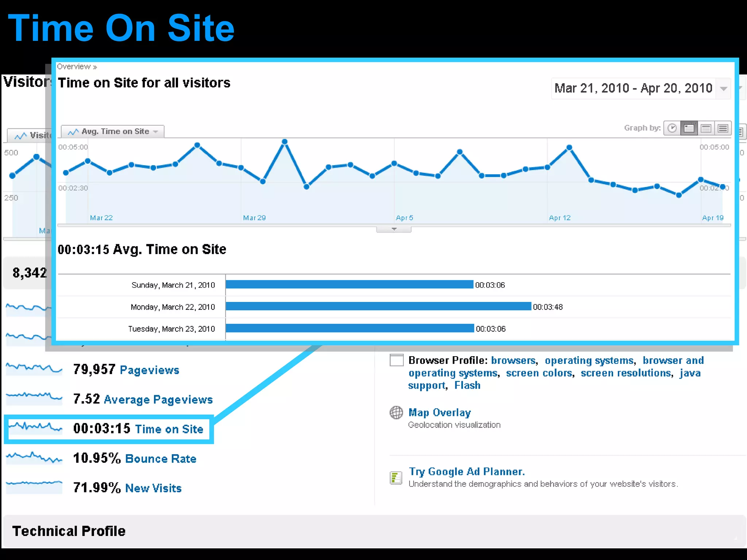The height and width of the screenshot is (560, 747).
Task: Switch graph to weekly view icon
Action: 706,128
